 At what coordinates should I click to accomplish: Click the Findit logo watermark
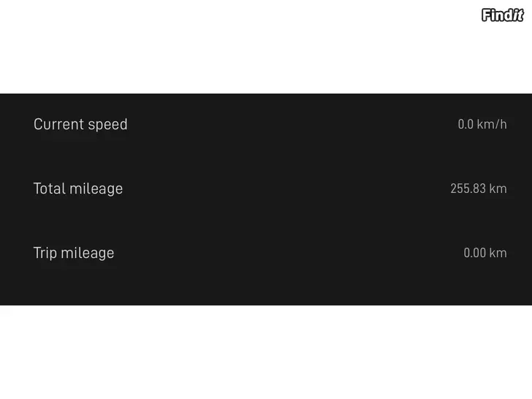pos(503,15)
